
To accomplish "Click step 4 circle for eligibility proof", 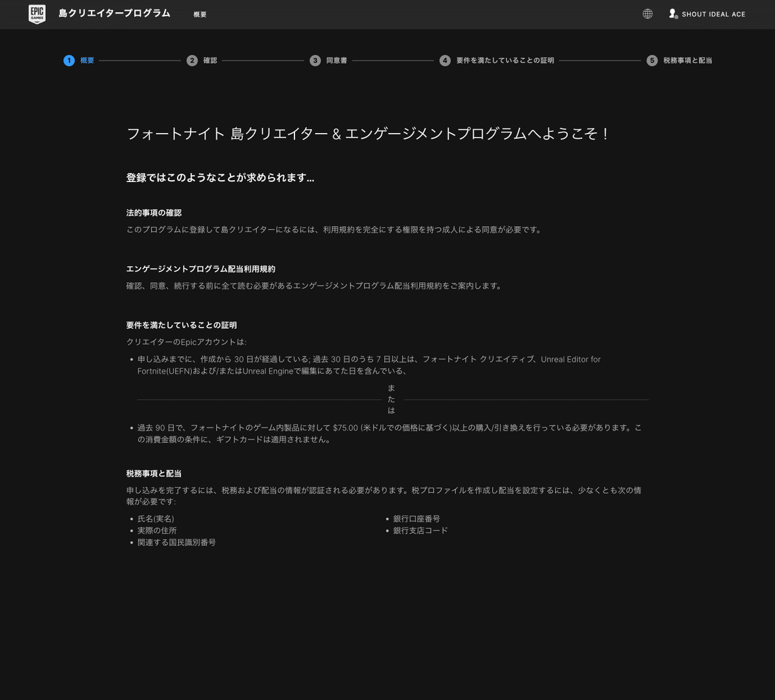I will (445, 60).
